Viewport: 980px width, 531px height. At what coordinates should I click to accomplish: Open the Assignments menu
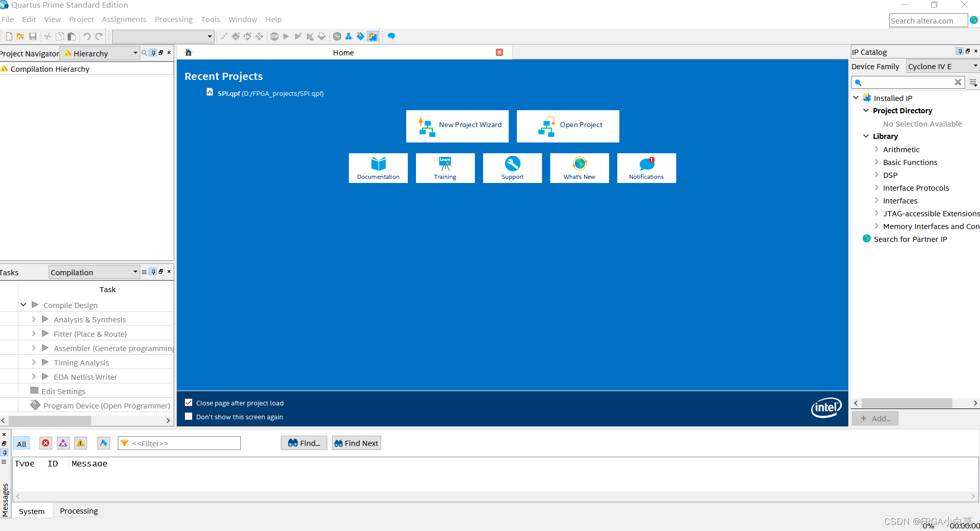click(124, 19)
